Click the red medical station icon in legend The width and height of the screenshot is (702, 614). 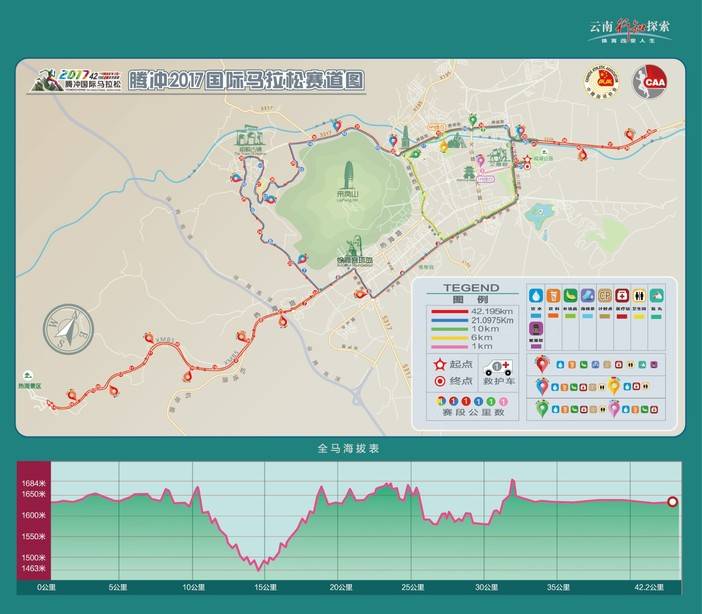(x=620, y=296)
